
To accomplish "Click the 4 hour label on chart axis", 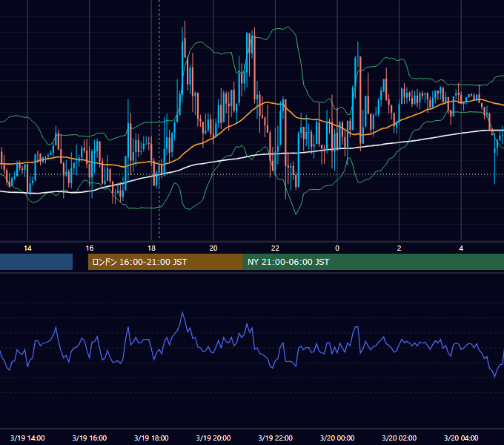I will point(461,248).
